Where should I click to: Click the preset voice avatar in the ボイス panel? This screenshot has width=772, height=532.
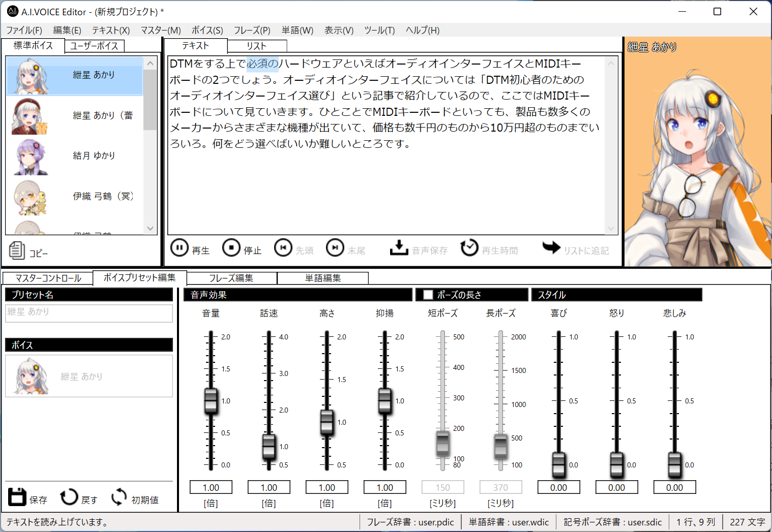(x=32, y=377)
